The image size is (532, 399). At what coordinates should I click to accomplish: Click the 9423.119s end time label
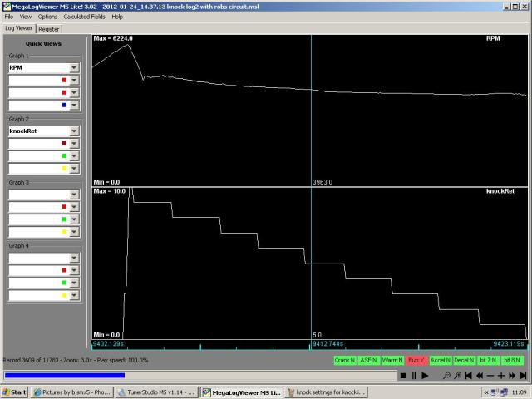510,344
